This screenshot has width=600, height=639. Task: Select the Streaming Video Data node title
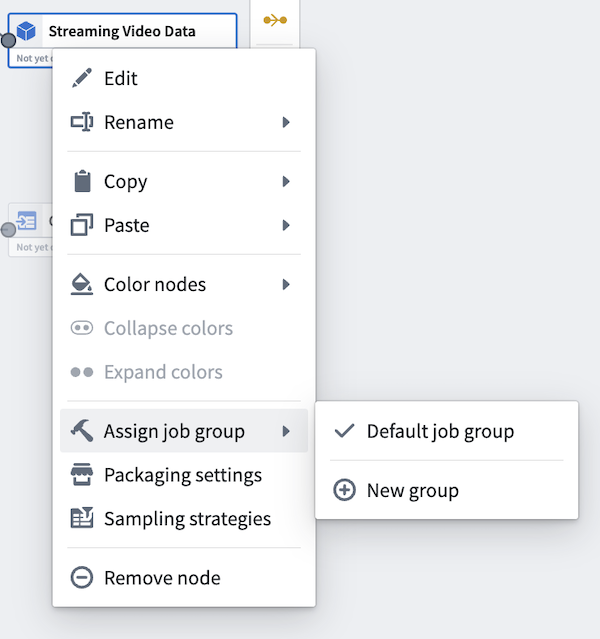122,31
